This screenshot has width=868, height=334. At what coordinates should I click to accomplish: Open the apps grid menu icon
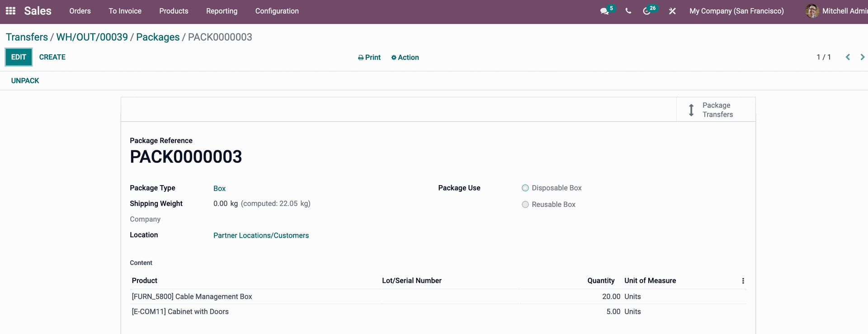point(10,11)
